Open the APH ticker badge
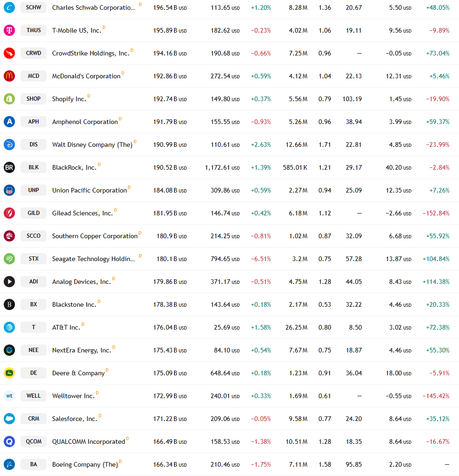The height and width of the screenshot is (476, 459). (34, 122)
